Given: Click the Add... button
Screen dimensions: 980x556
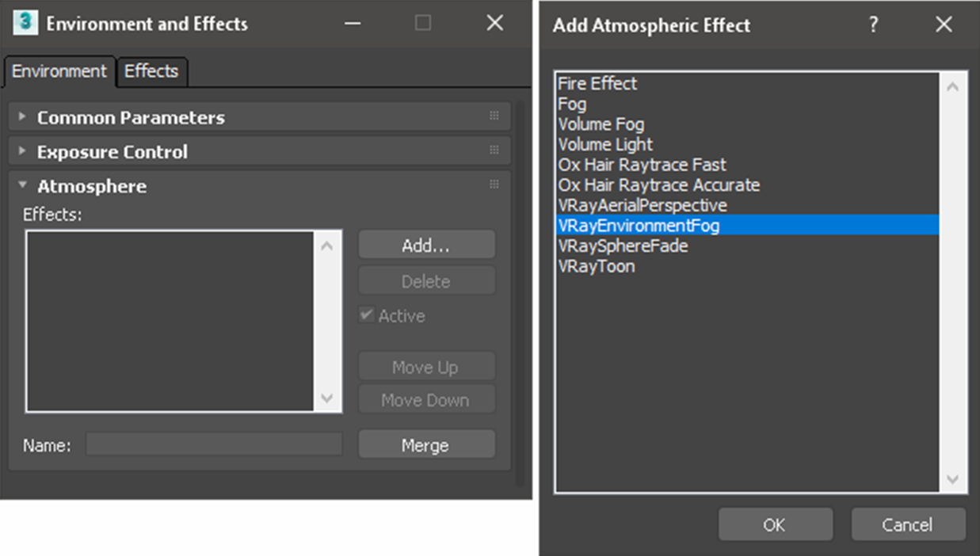Looking at the screenshot, I should tap(427, 246).
